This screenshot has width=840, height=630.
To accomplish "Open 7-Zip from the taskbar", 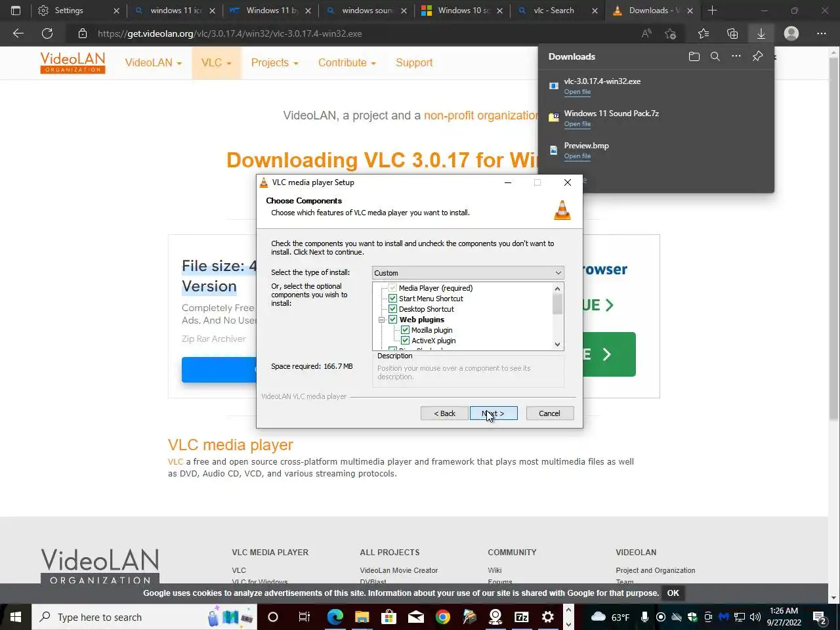I will tap(522, 617).
